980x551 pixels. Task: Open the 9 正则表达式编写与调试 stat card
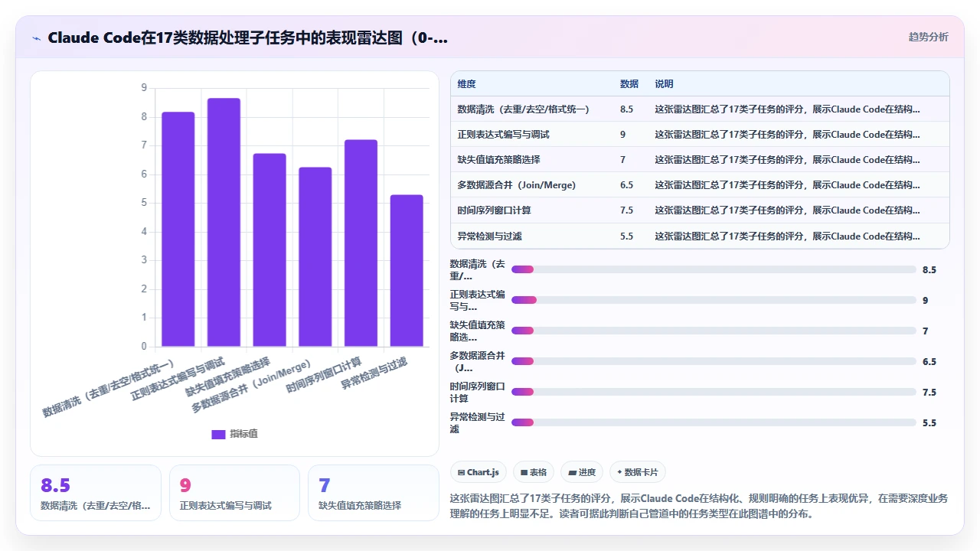coord(234,493)
